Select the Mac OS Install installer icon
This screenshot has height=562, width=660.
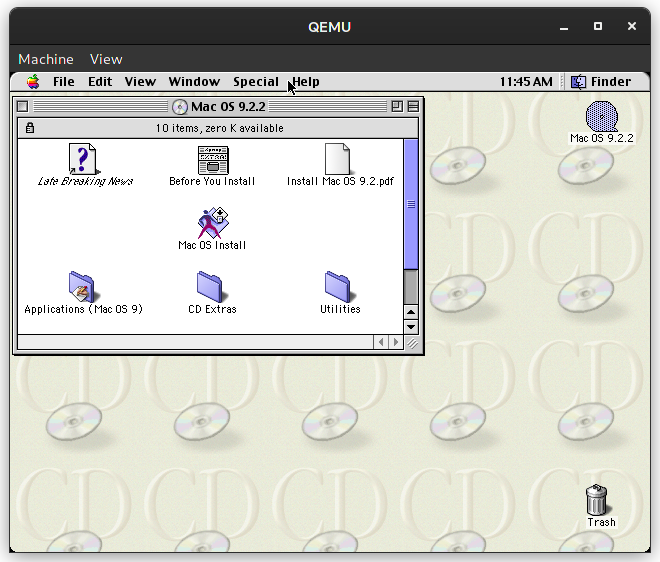[213, 222]
